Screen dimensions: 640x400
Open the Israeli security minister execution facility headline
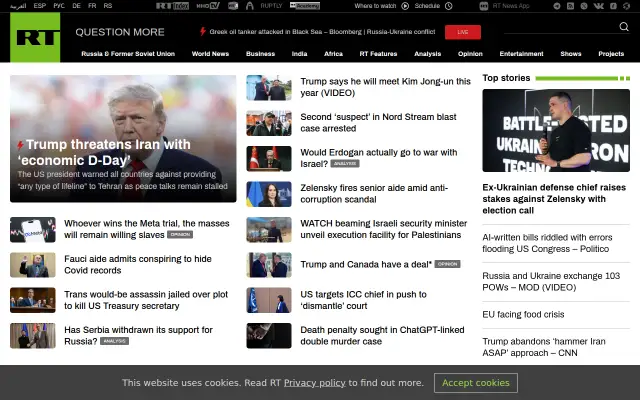[384, 229]
